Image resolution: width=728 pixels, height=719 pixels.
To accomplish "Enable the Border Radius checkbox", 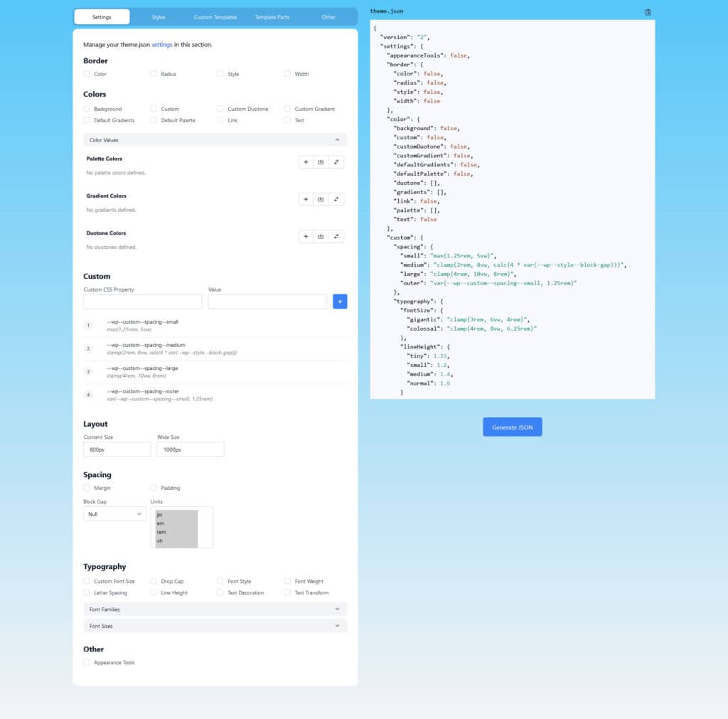I will click(x=154, y=73).
